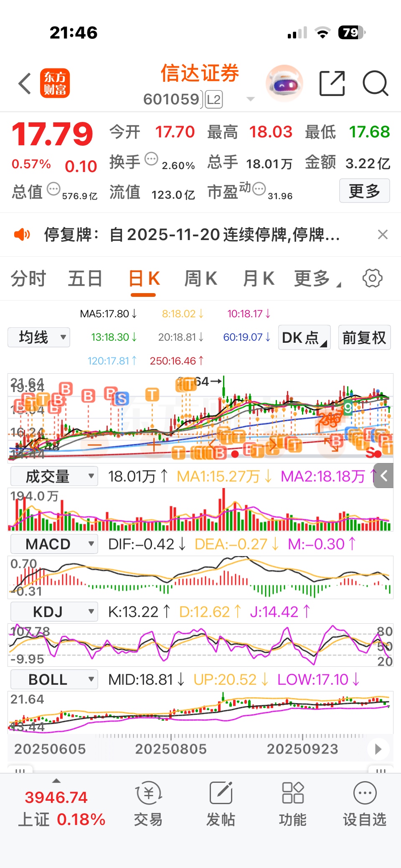The width and height of the screenshot is (401, 868).
Task: Tap the 最低 17.68 value
Action: [369, 132]
